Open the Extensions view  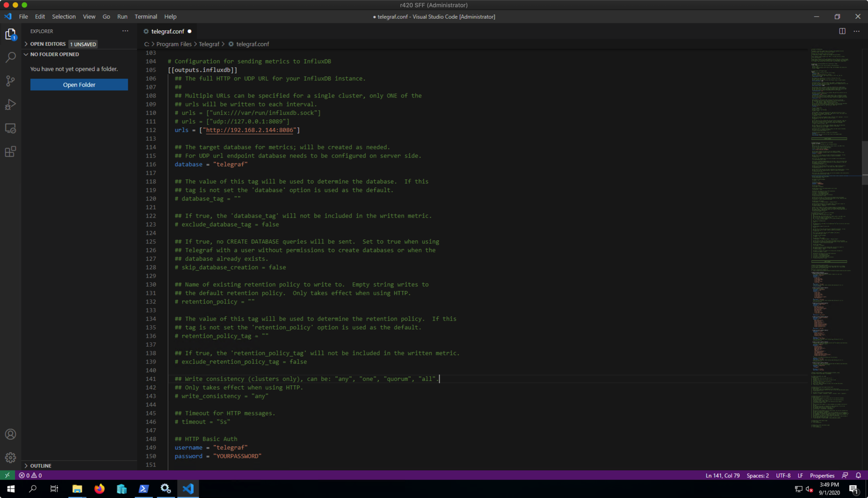click(11, 152)
